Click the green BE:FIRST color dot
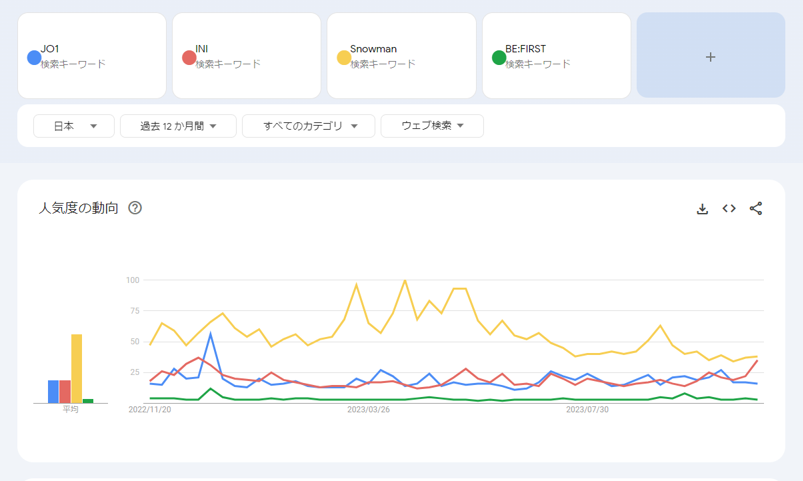Viewport: 803px width, 481px height. 499,57
